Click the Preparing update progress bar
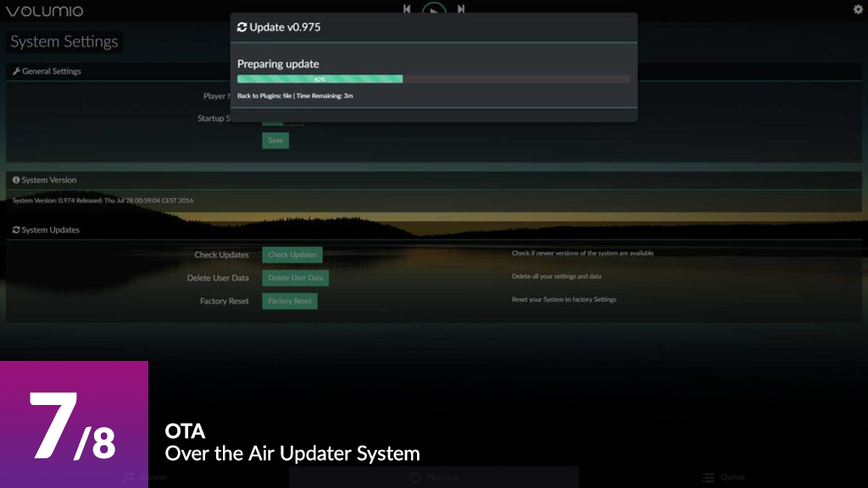Viewport: 868px width, 488px height. (x=433, y=79)
